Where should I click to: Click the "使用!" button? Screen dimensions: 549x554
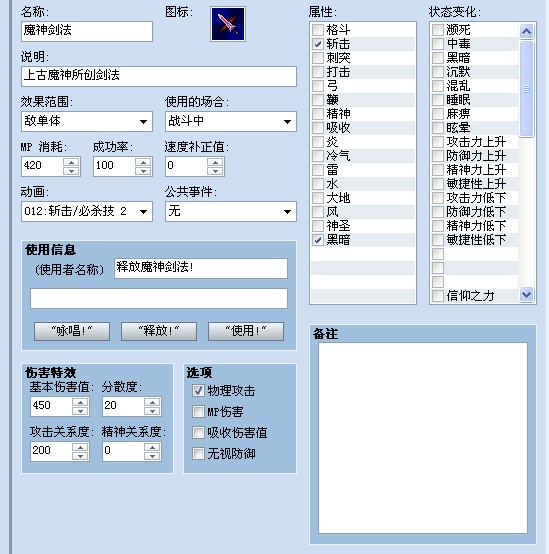pos(246,331)
